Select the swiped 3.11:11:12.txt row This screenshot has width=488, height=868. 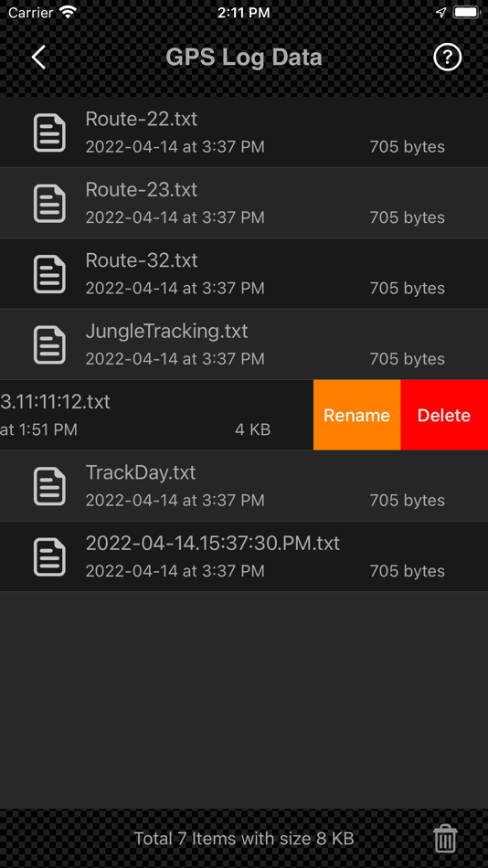pyautogui.click(x=157, y=415)
